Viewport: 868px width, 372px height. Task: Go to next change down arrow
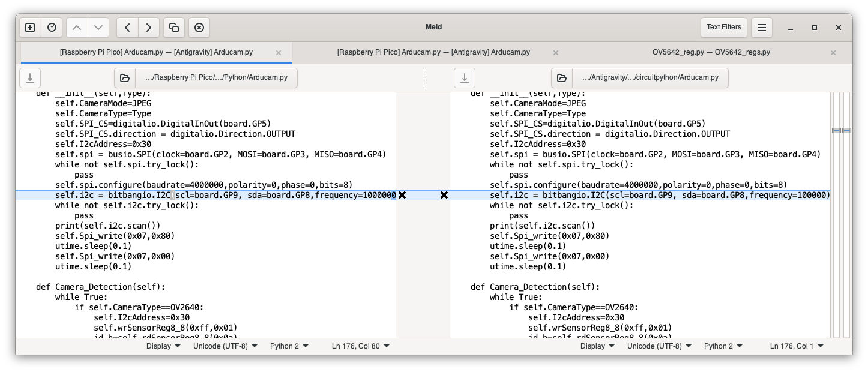click(x=98, y=28)
